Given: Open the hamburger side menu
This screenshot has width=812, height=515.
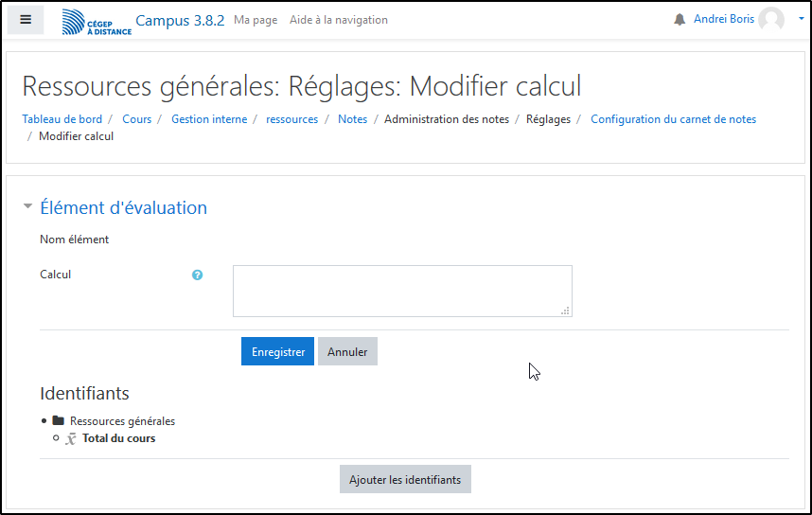Looking at the screenshot, I should coord(26,20).
